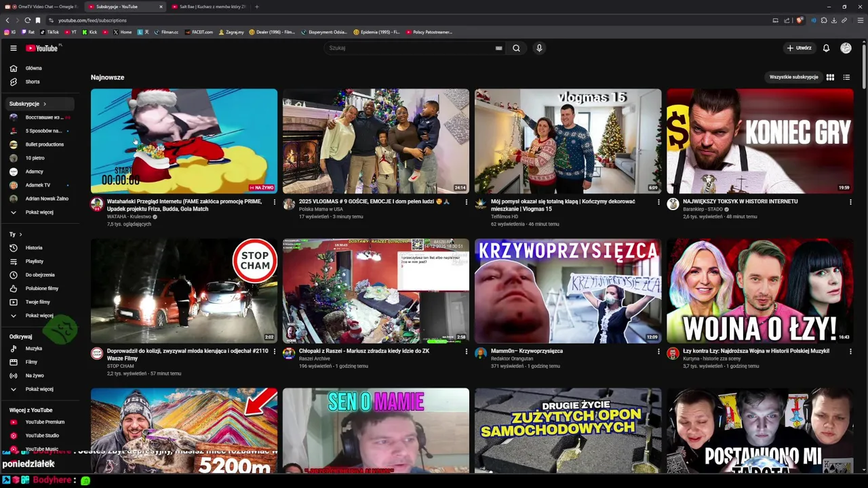Open browser extensions puzzle icon
This screenshot has width=868, height=488.
pos(824,20)
